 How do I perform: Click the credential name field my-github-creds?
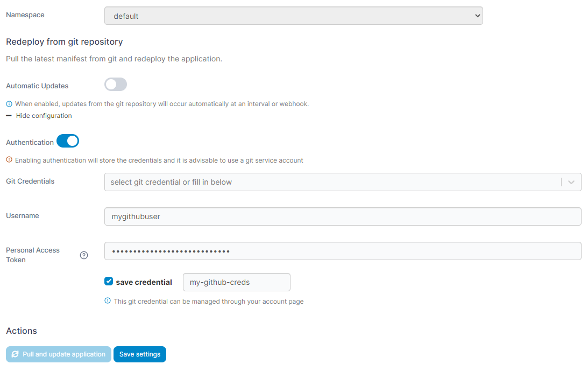pyautogui.click(x=236, y=282)
